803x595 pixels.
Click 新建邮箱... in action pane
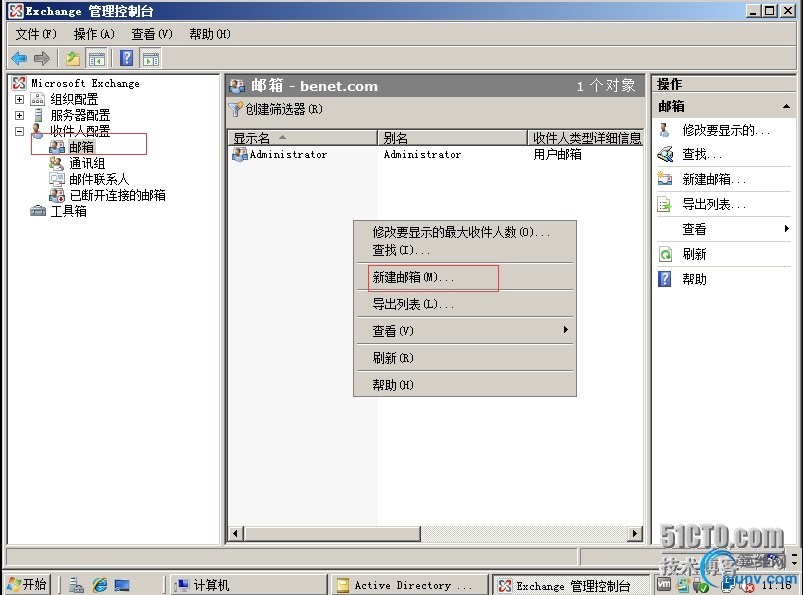[714, 179]
